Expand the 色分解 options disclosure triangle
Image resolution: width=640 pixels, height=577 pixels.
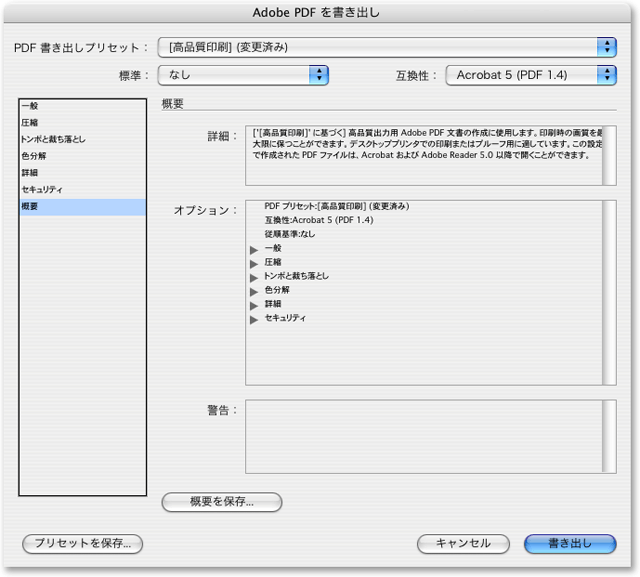click(x=254, y=291)
